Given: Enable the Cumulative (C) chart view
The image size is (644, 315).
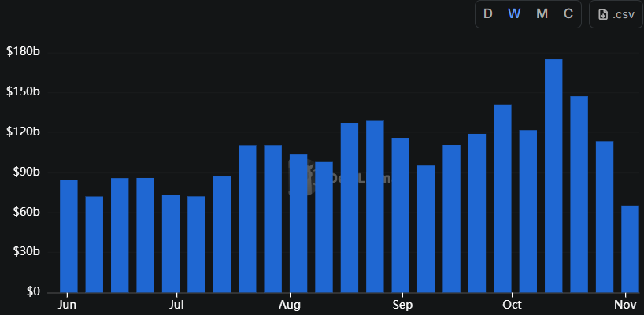Looking at the screenshot, I should (568, 14).
